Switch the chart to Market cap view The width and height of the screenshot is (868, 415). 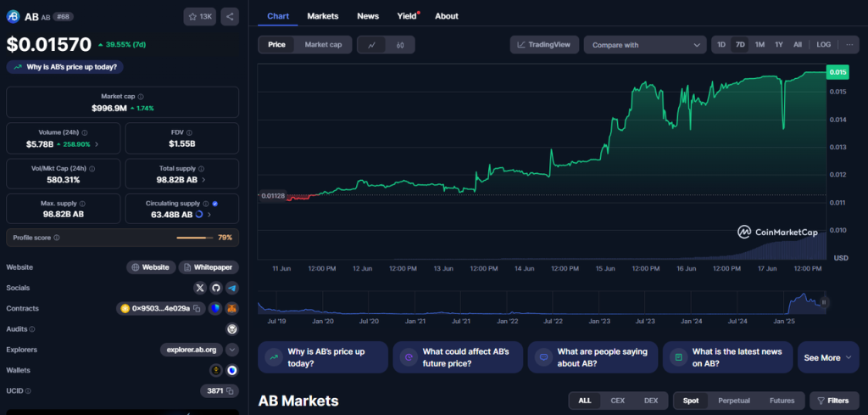pos(322,44)
